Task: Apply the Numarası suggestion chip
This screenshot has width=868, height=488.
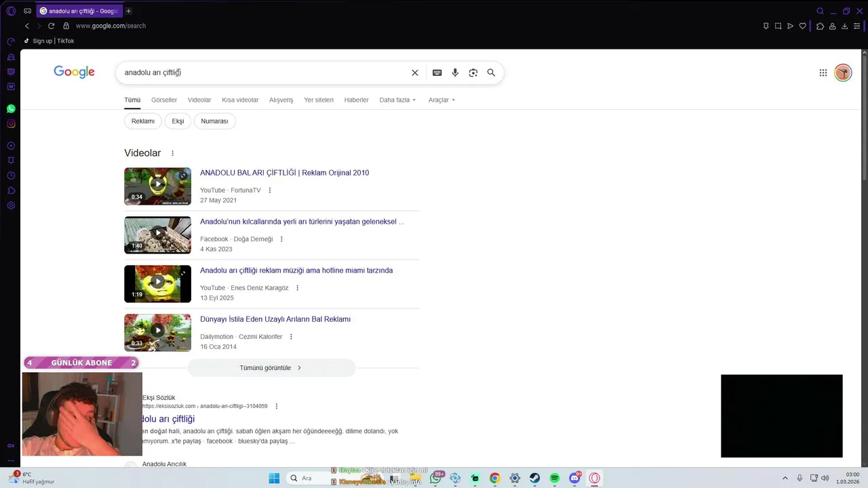Action: pyautogui.click(x=214, y=121)
